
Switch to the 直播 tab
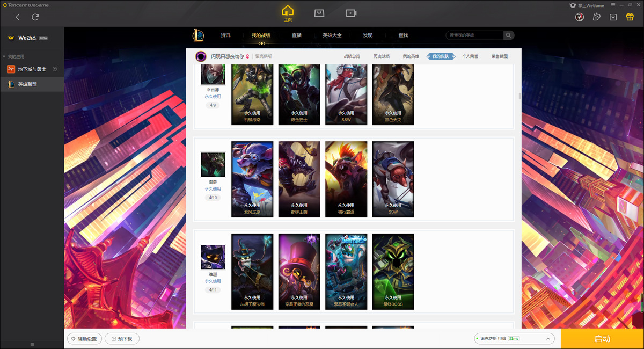[x=297, y=35]
